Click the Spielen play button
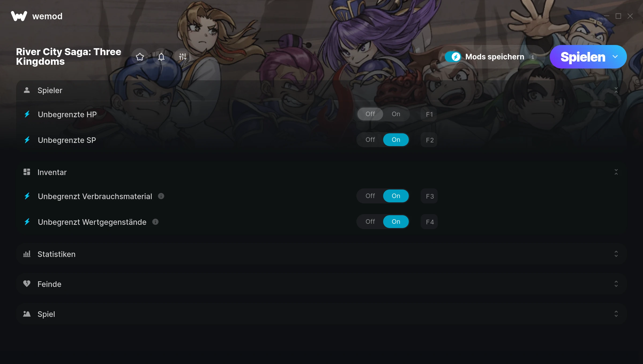The height and width of the screenshot is (364, 643). click(x=583, y=57)
